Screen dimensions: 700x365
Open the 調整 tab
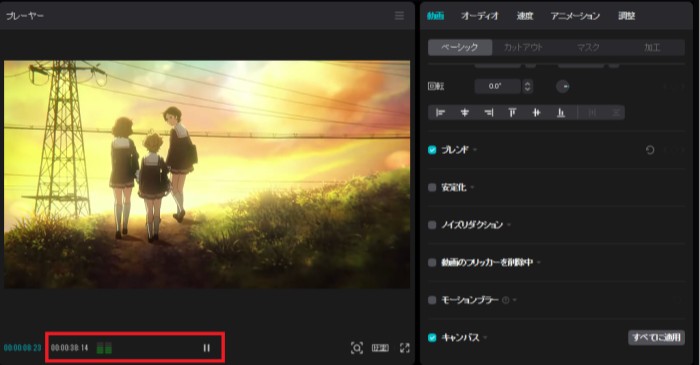pyautogui.click(x=627, y=16)
